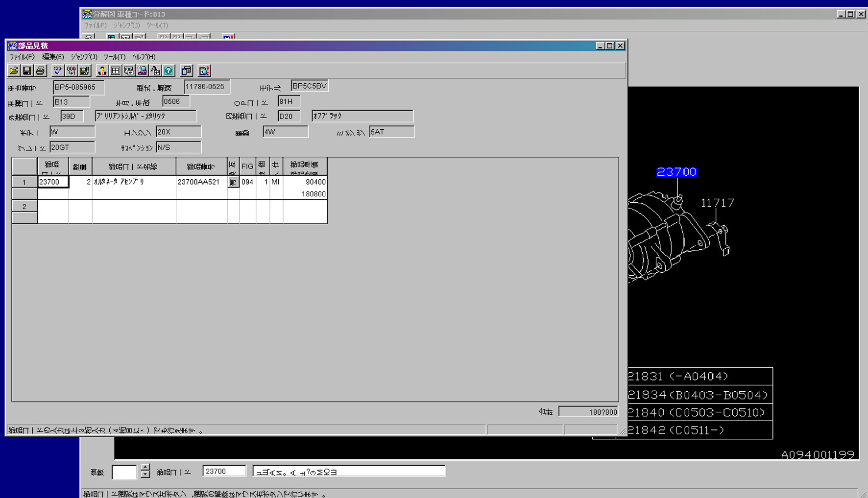Click the question mark help icon
The height and width of the screenshot is (498, 868).
[x=169, y=71]
